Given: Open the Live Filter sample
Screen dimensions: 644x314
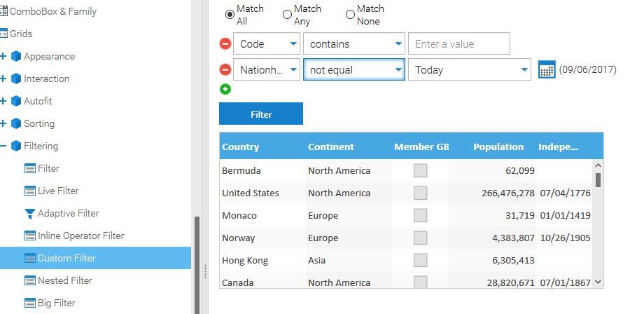Looking at the screenshot, I should coord(57,191).
